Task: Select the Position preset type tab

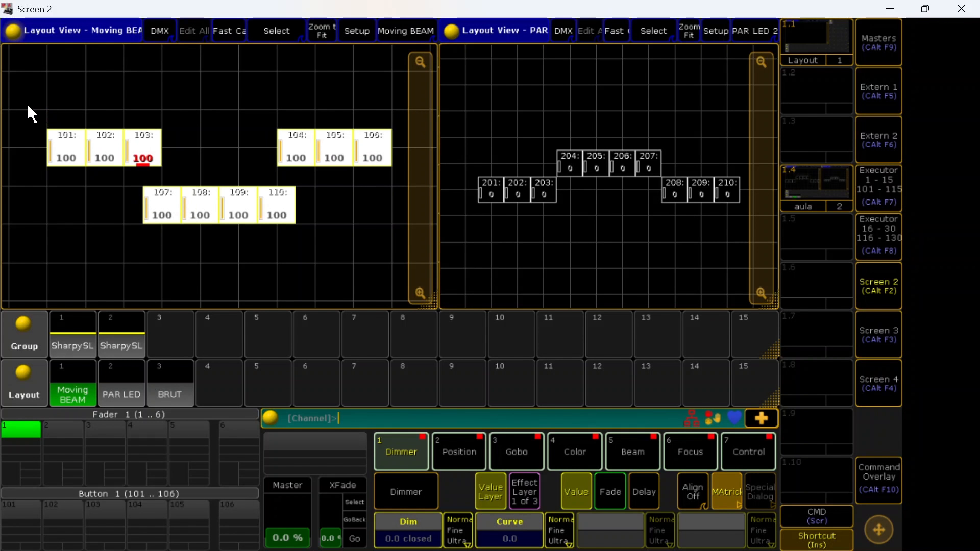Action: (x=459, y=452)
